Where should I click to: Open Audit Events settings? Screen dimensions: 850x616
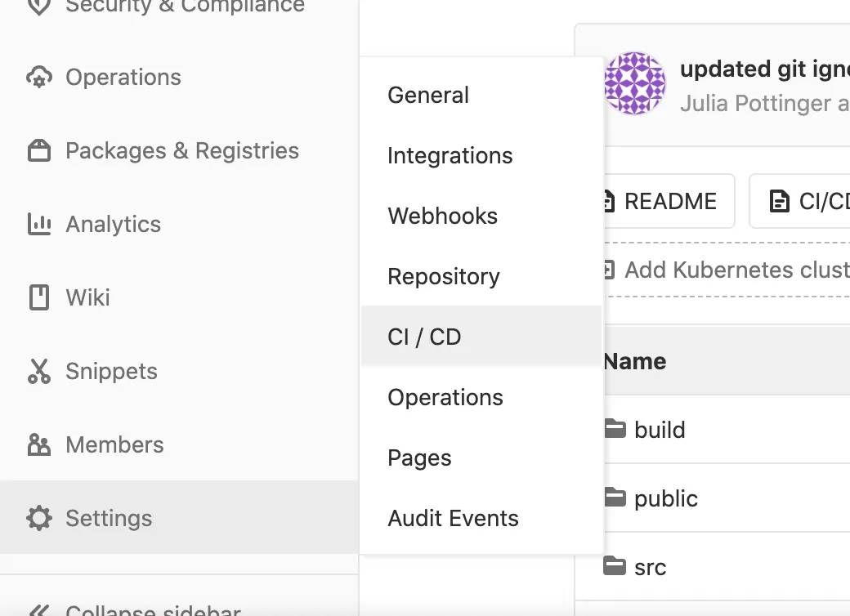point(481,519)
